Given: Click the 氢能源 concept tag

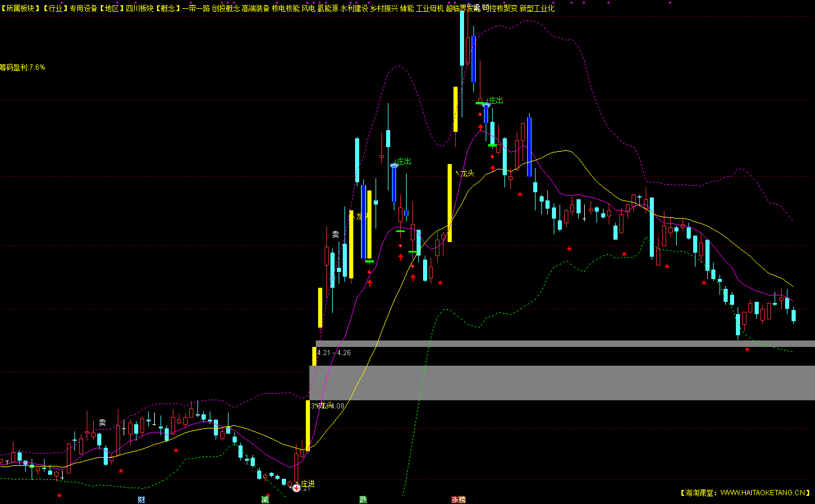Looking at the screenshot, I should (x=328, y=8).
